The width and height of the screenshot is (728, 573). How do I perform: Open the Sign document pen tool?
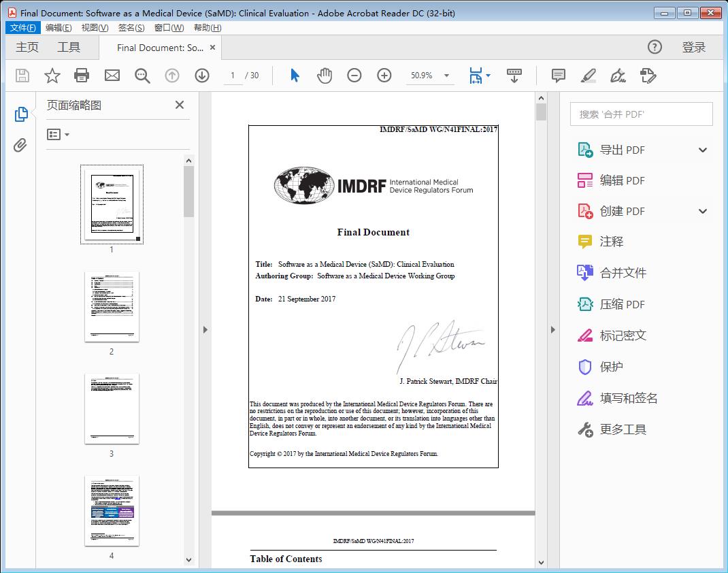(618, 76)
